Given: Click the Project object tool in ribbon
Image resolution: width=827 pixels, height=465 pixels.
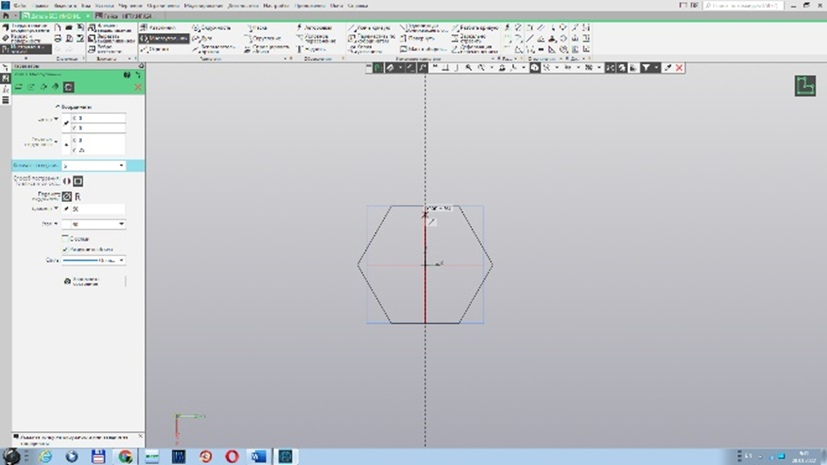Looking at the screenshot, I should pyautogui.click(x=267, y=49).
